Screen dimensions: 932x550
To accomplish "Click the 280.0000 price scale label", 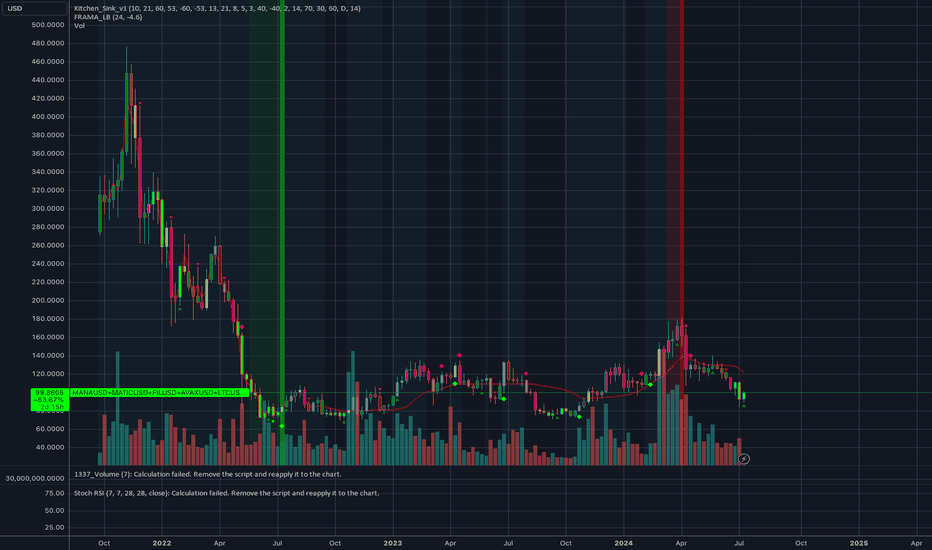I will 48,227.
